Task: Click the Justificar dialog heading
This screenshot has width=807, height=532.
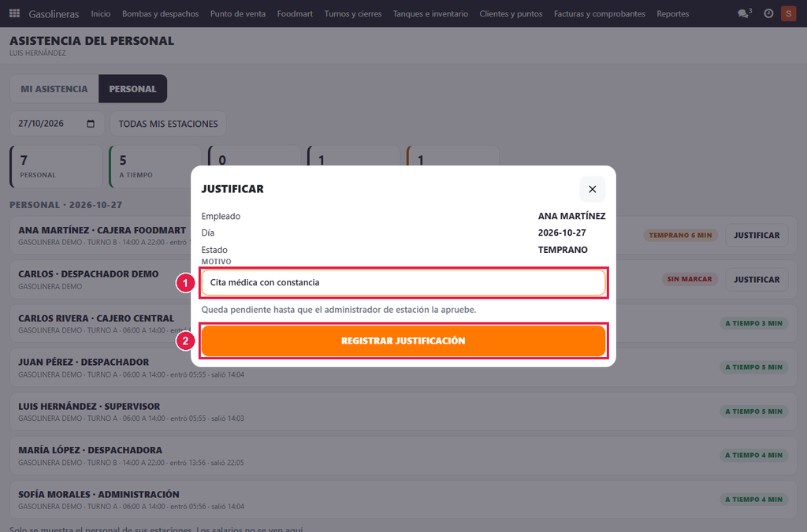Action: tap(232, 189)
